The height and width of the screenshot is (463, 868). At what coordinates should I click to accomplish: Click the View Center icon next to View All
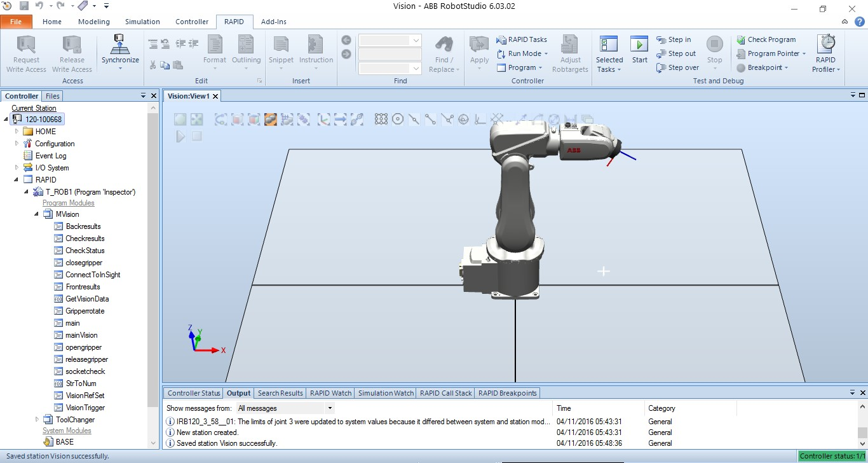pos(196,119)
